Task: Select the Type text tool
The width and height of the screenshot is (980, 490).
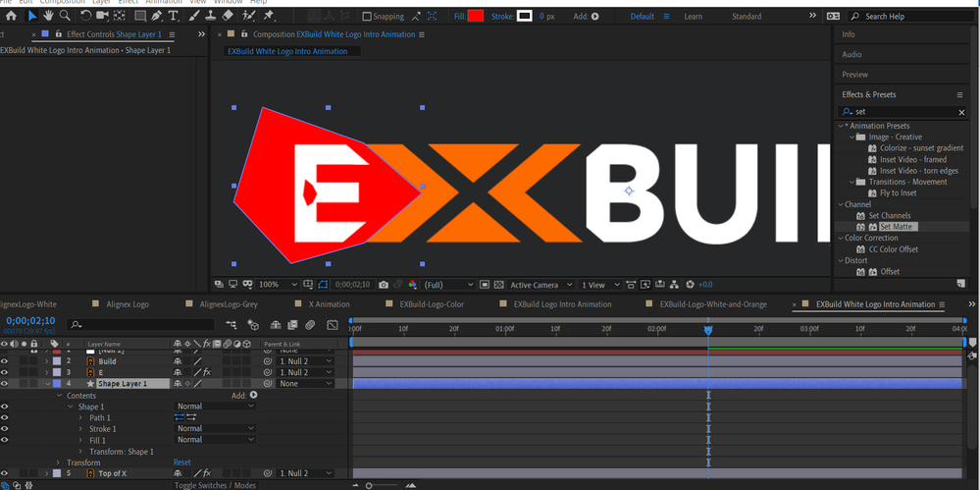Action: click(173, 16)
